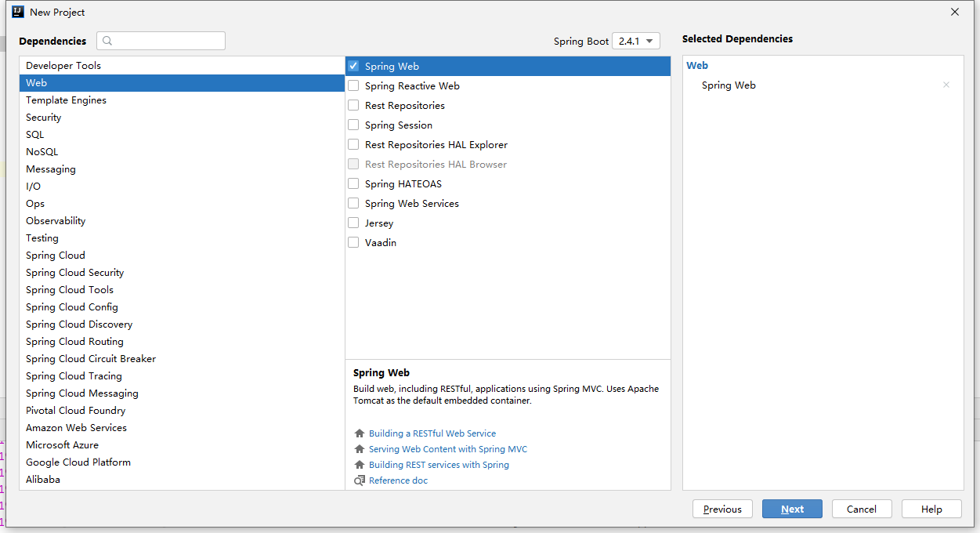Tick the Vaadin dependency checkbox

coord(353,243)
